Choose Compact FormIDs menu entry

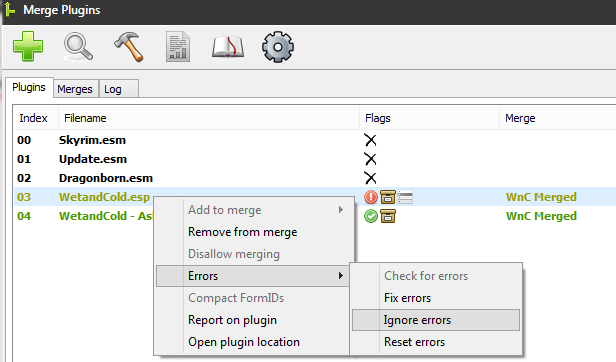point(253,298)
